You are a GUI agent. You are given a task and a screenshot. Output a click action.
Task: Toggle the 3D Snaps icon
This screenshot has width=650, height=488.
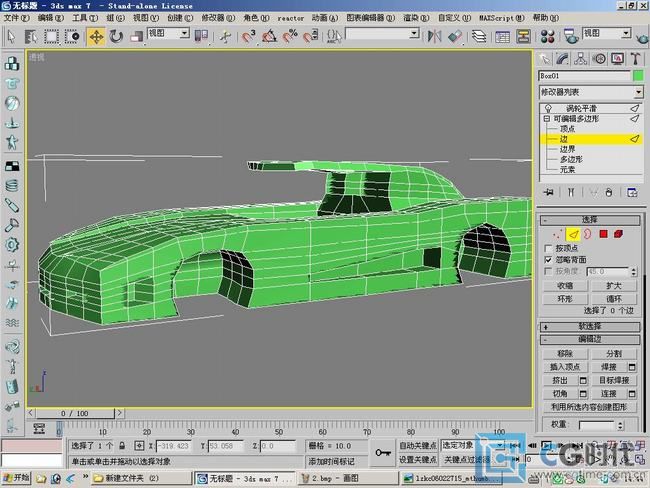click(249, 36)
